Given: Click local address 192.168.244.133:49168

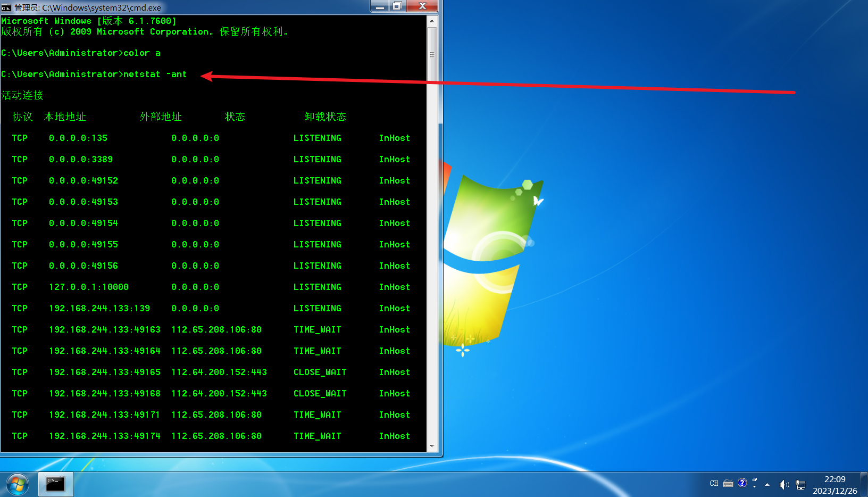Looking at the screenshot, I should (x=105, y=393).
